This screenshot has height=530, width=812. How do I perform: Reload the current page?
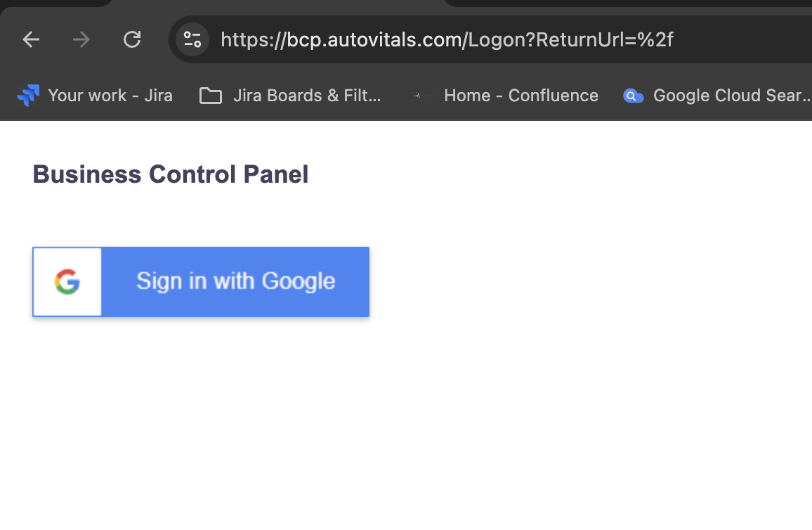[x=132, y=39]
